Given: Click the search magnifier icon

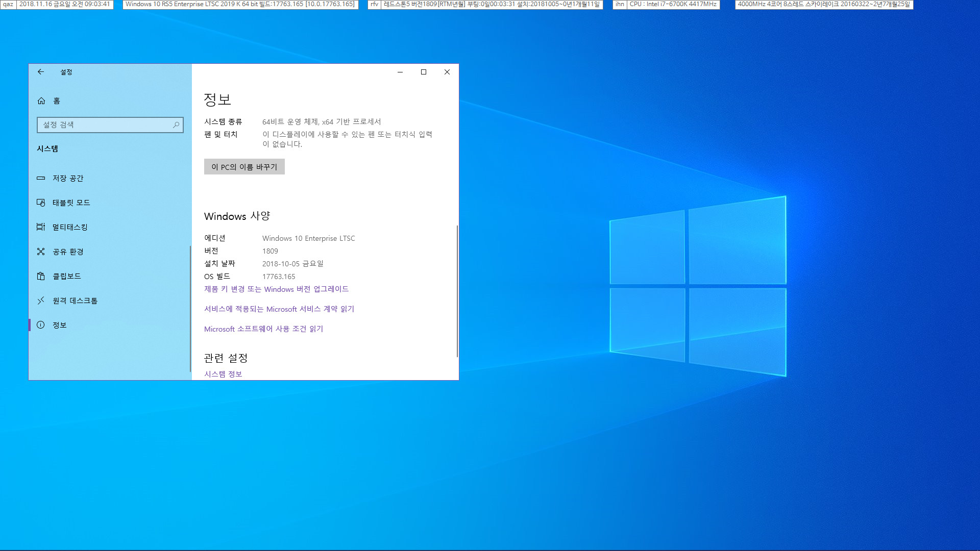Looking at the screenshot, I should pyautogui.click(x=176, y=124).
